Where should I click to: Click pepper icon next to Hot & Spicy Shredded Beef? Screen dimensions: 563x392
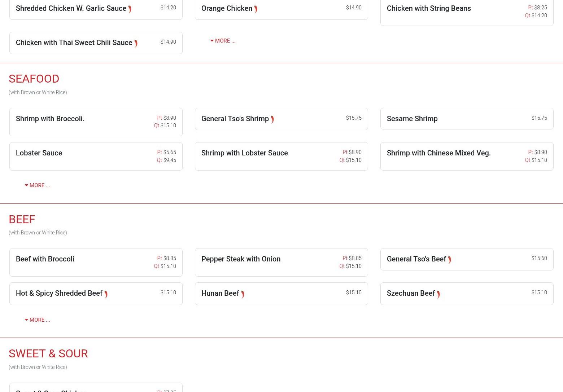pos(106,294)
